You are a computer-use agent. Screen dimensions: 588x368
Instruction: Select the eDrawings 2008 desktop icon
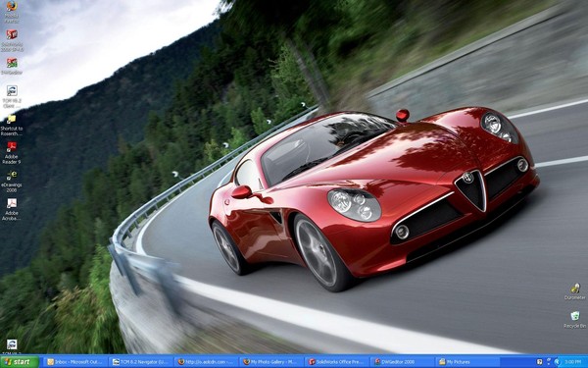[12, 181]
